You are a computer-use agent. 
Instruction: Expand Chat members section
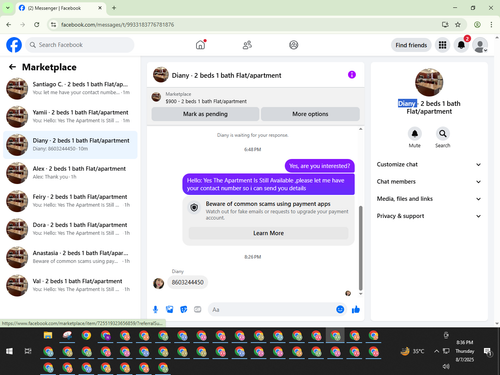point(429,182)
